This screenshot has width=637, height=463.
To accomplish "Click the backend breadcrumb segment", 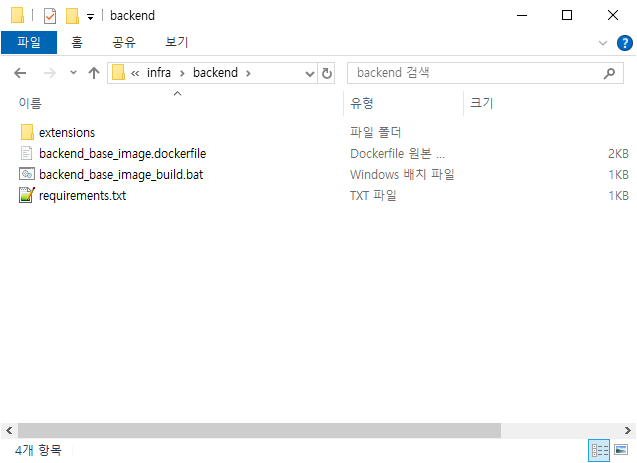I will pos(215,73).
